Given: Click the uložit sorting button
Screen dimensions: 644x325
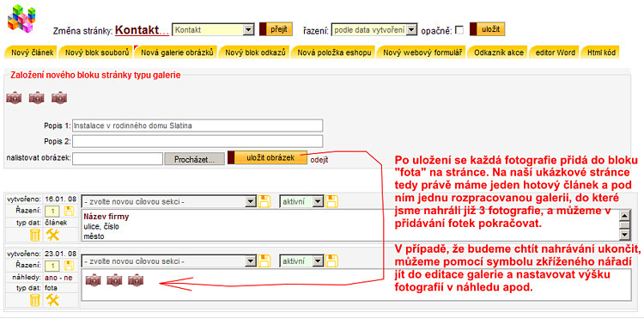Looking at the screenshot, I should tap(487, 29).
